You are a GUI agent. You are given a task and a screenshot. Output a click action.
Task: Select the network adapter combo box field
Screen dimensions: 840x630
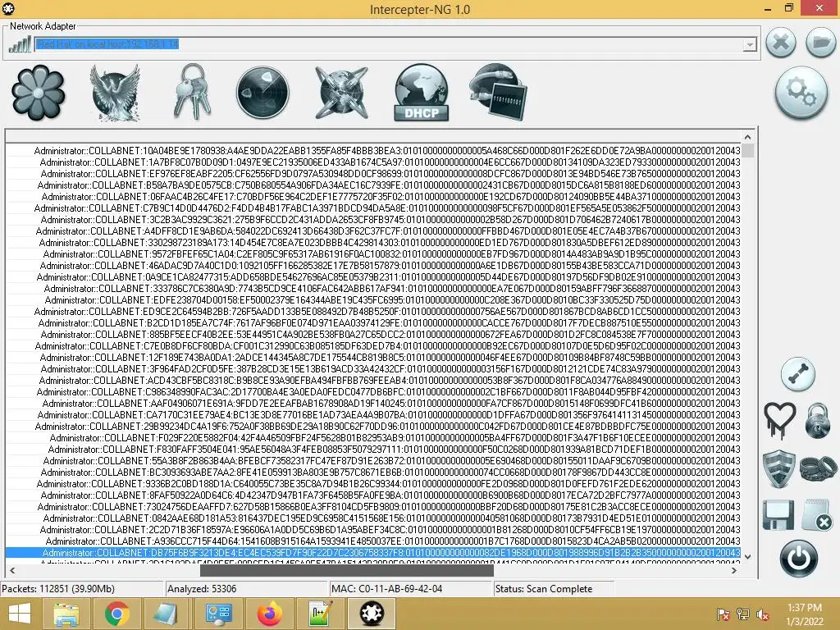395,44
